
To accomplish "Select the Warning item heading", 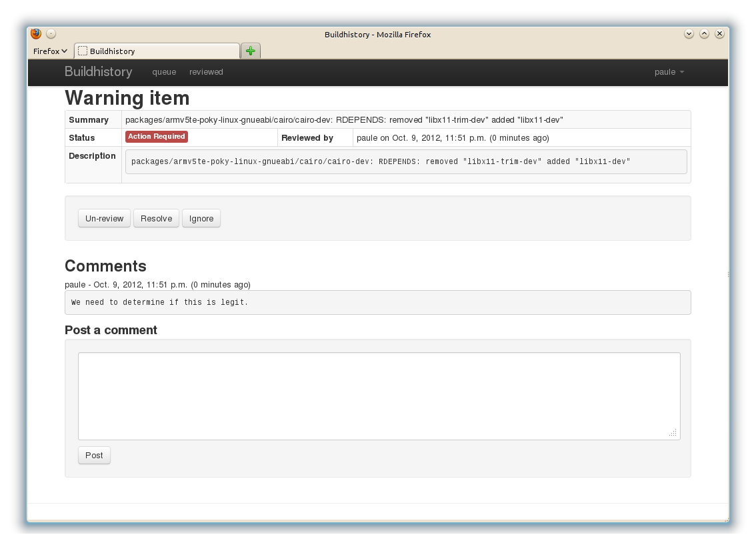I will click(127, 98).
